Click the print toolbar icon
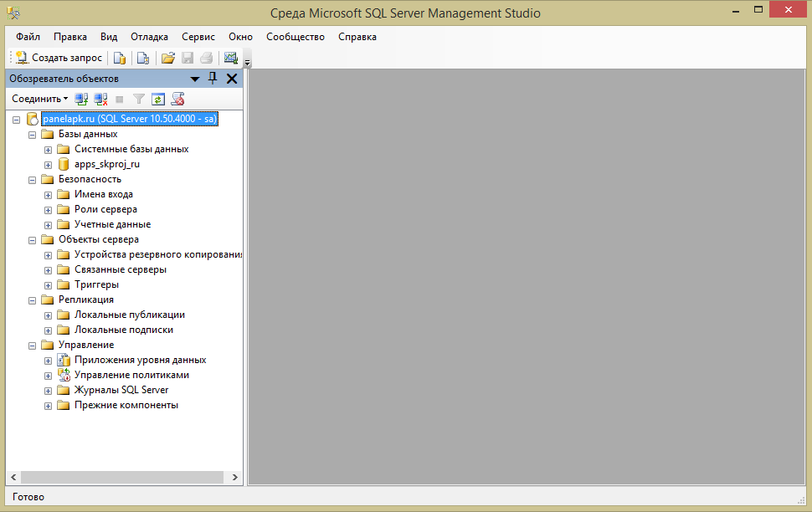The image size is (812, 512). [x=206, y=58]
